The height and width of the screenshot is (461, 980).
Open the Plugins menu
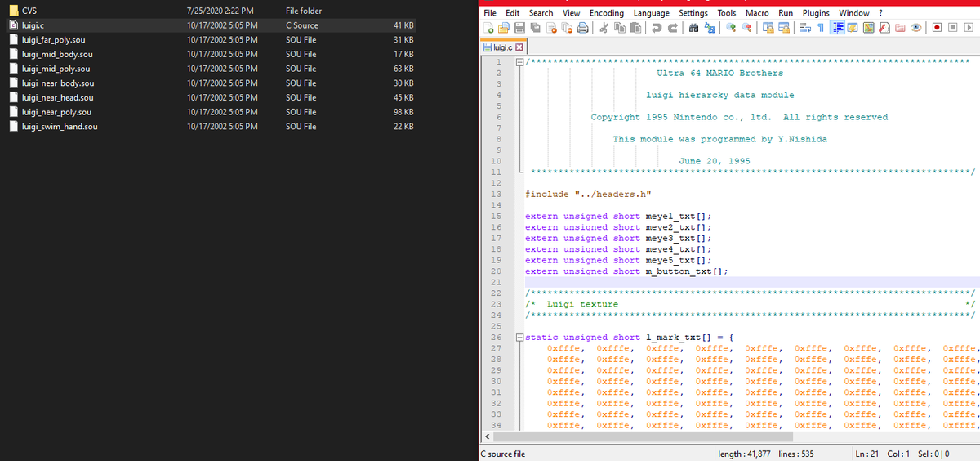point(816,13)
